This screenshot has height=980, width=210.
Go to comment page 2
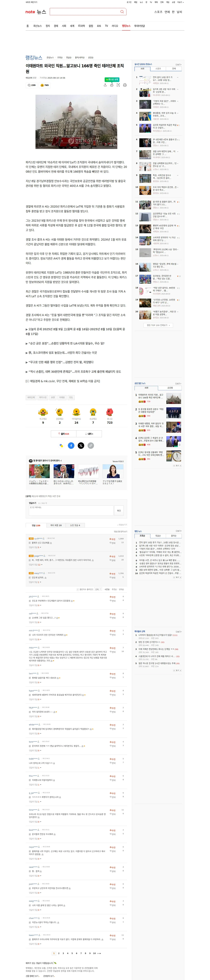click(x=59, y=953)
